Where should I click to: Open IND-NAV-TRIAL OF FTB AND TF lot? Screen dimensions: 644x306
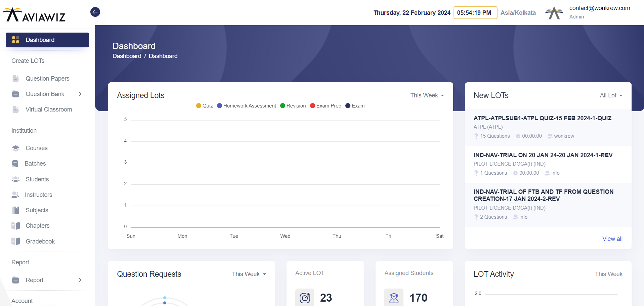(x=544, y=195)
